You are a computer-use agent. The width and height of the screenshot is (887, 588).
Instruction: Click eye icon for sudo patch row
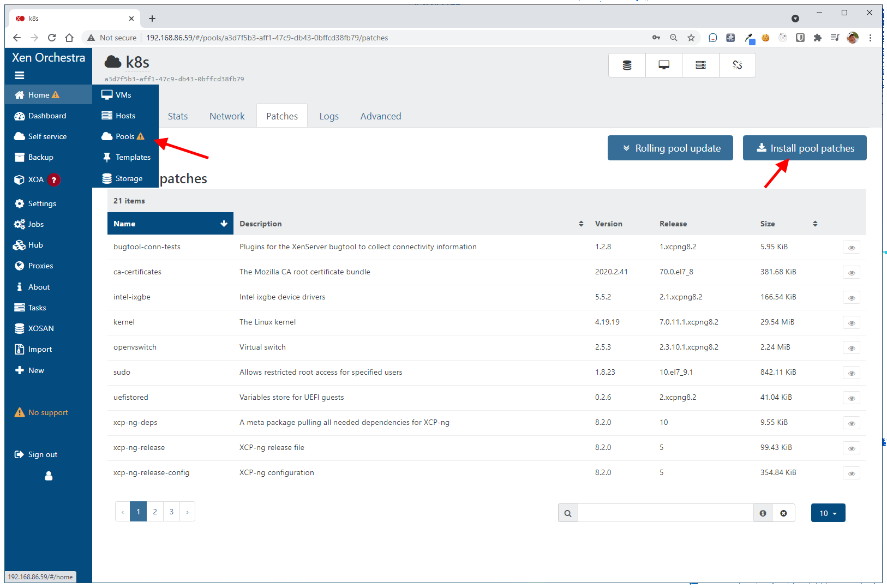tap(851, 373)
